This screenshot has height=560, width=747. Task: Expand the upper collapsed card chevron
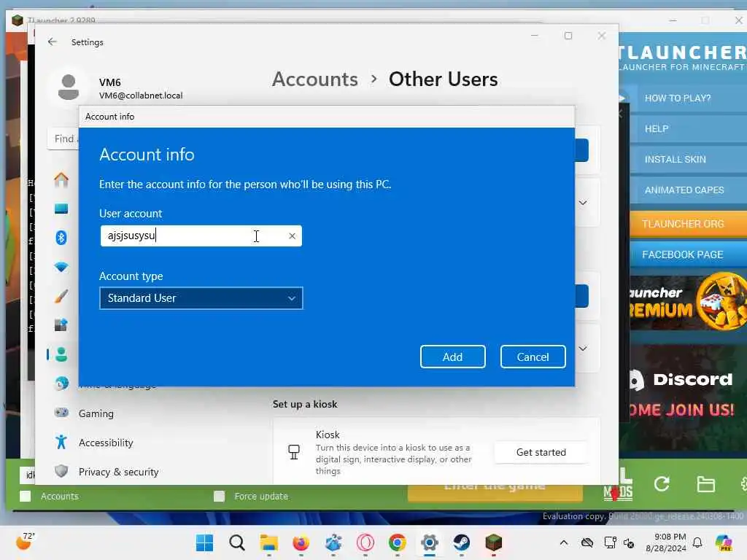pyautogui.click(x=583, y=203)
